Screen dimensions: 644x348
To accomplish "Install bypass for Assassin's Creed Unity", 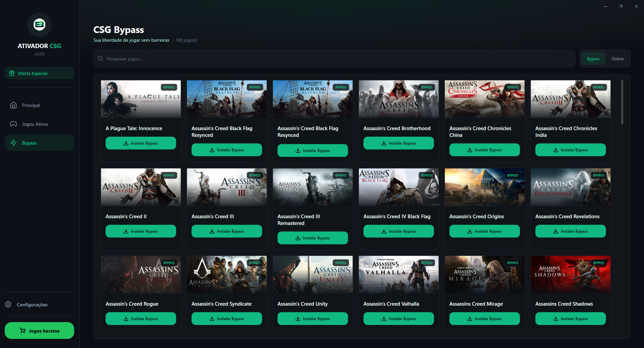I will tap(313, 319).
